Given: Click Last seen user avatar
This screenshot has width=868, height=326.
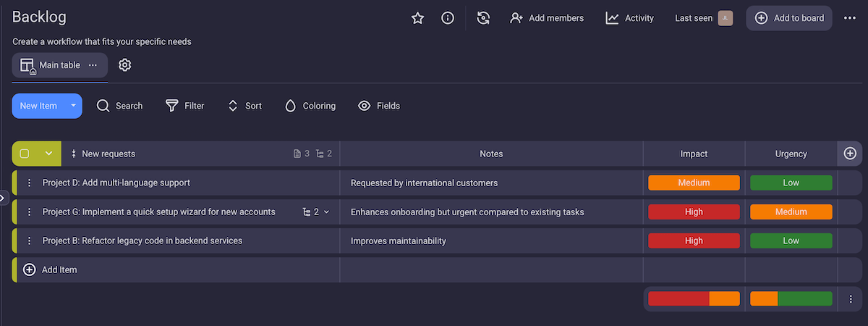Looking at the screenshot, I should click(x=725, y=18).
